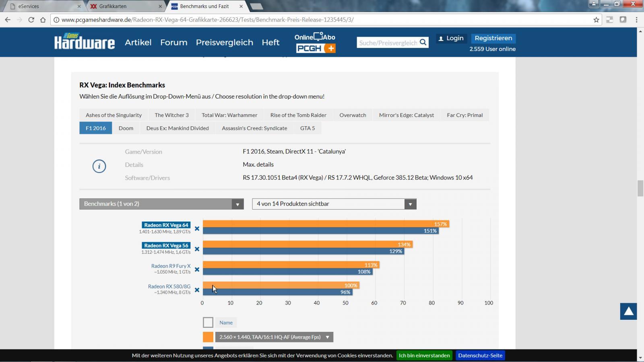The height and width of the screenshot is (362, 644).
Task: Open the Doom benchmark tab
Action: coord(126,128)
